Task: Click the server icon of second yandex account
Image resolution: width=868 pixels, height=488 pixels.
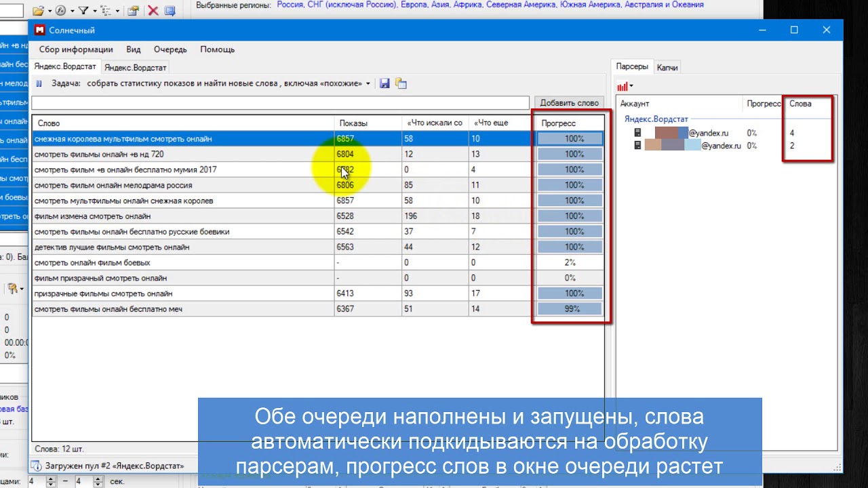Action: coord(637,145)
